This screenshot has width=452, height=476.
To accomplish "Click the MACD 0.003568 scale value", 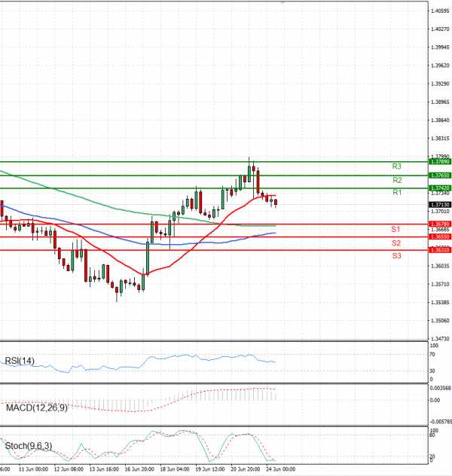I will coord(440,389).
